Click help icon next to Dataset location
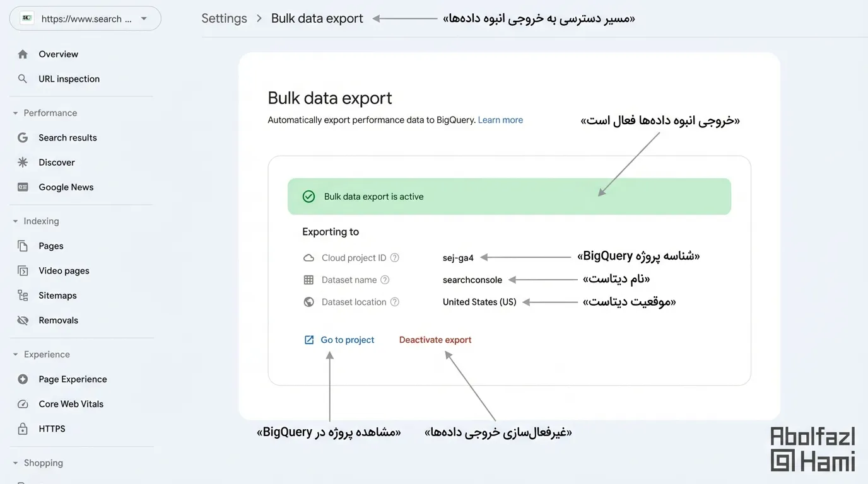868x484 pixels. [395, 302]
